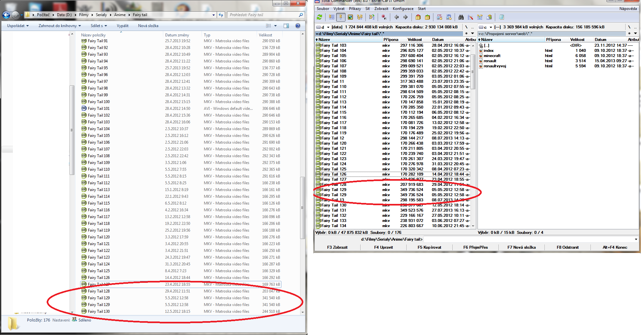
Task: Click the F8 Odstranit button
Action: click(568, 247)
